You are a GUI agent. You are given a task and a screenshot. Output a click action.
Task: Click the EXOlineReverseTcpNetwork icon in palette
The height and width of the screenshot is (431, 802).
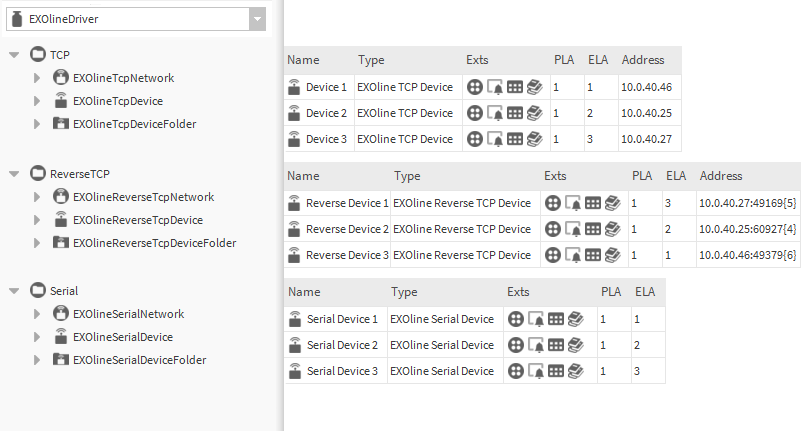pyautogui.click(x=61, y=196)
